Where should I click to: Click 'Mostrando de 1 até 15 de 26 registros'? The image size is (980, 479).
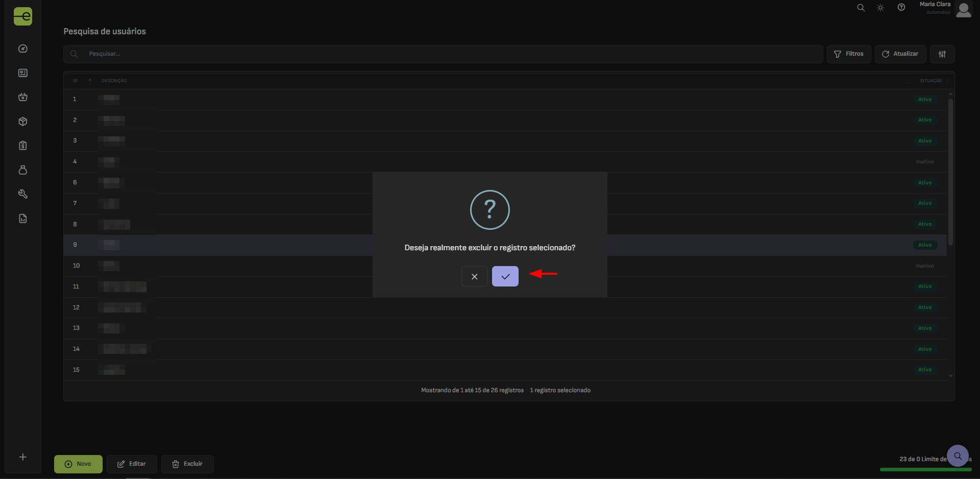[x=472, y=390]
